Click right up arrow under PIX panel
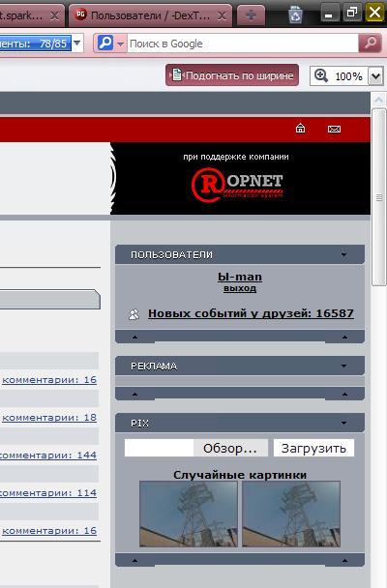Image resolution: width=387 pixels, height=588 pixels. tap(344, 561)
